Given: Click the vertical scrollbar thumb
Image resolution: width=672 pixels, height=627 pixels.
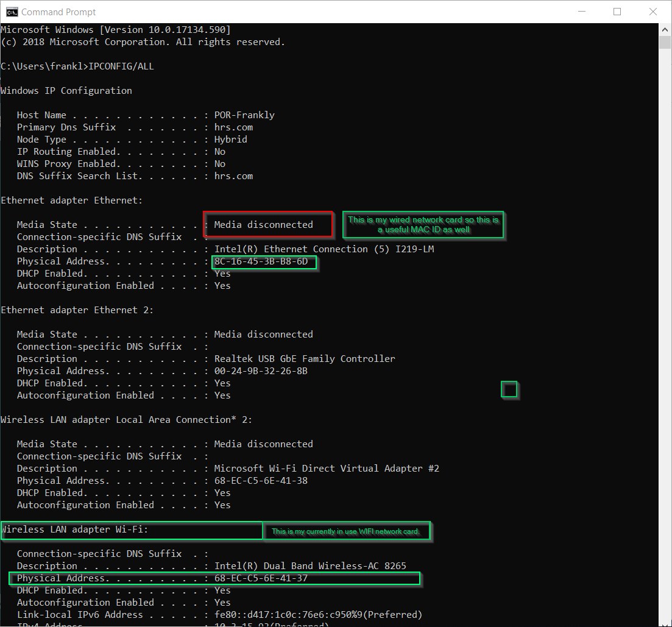Looking at the screenshot, I should click(665, 43).
